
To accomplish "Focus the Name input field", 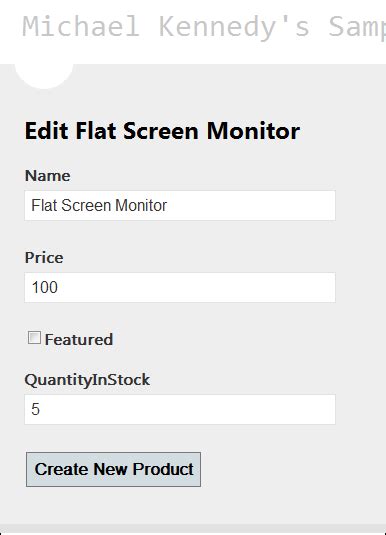I will [180, 205].
